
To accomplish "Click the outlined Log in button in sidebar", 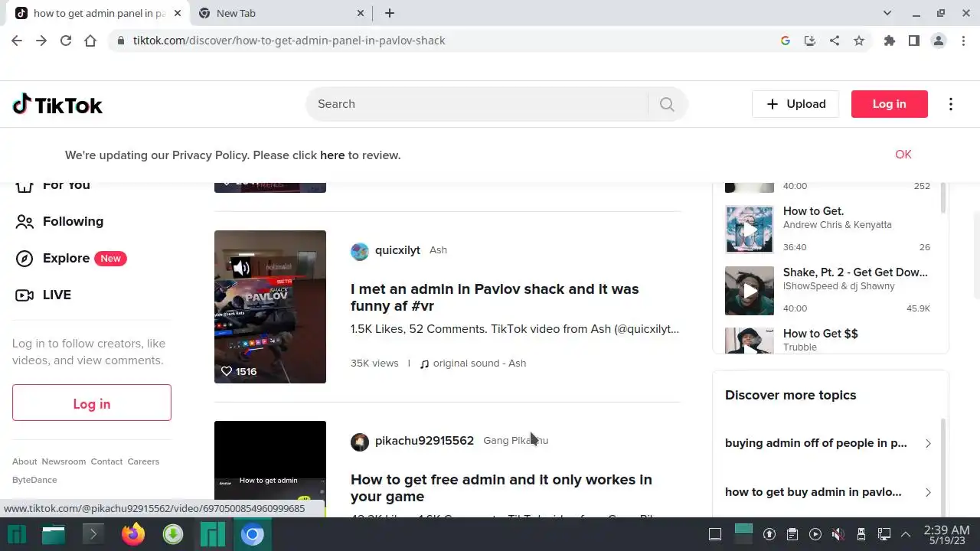I will click(x=92, y=403).
